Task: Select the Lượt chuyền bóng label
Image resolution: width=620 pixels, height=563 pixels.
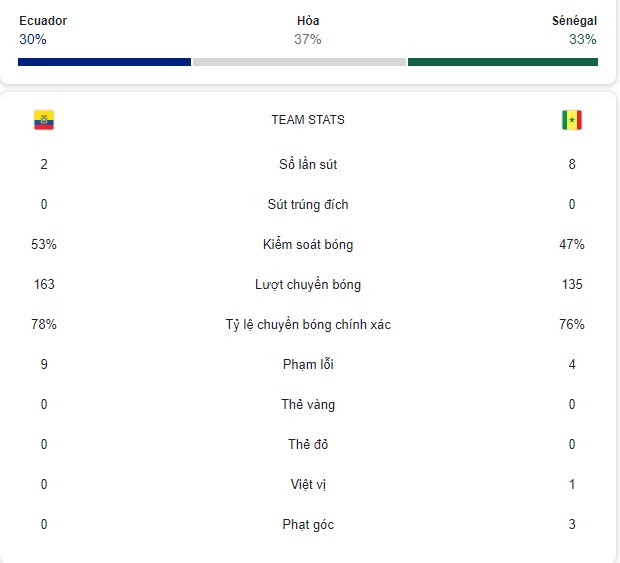Action: click(x=308, y=285)
